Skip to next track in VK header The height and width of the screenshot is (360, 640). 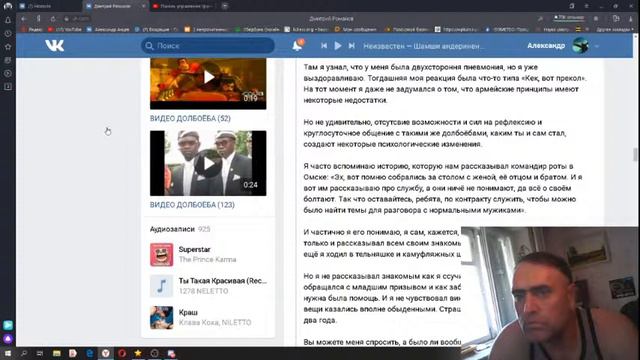pyautogui.click(x=351, y=46)
